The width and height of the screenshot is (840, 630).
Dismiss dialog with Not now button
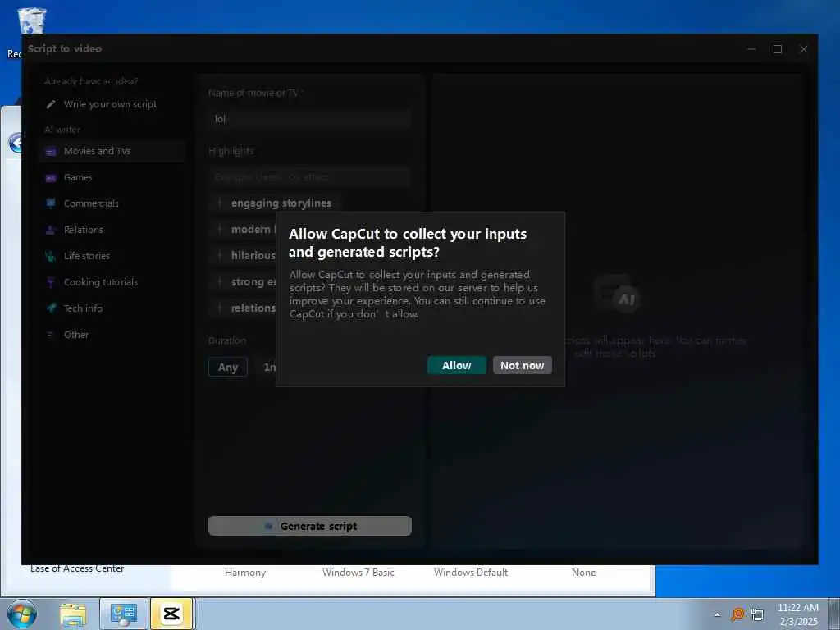523,365
